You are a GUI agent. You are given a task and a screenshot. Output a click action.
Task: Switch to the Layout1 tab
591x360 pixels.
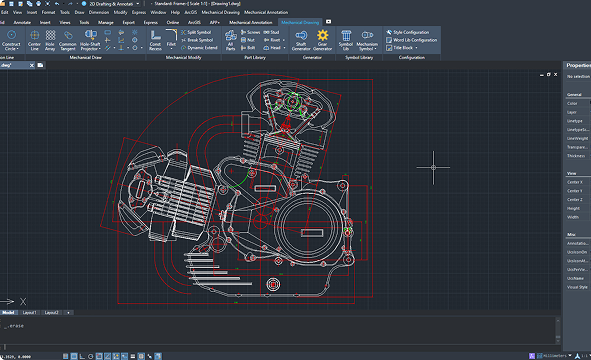(30, 313)
